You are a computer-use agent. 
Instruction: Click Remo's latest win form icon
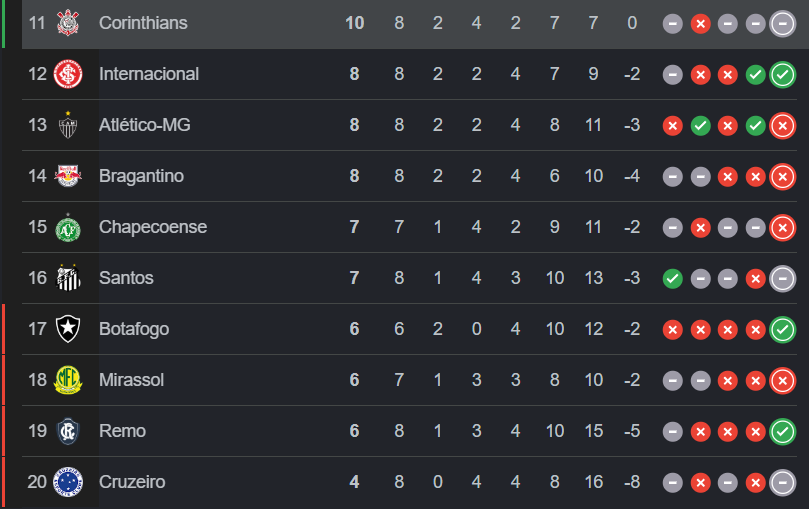[x=782, y=431]
